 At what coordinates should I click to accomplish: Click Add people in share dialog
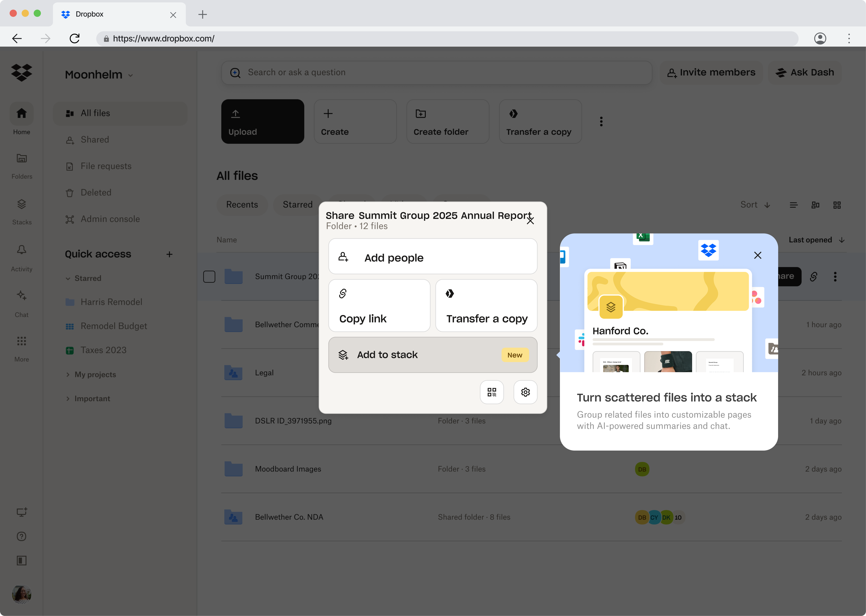(x=433, y=256)
